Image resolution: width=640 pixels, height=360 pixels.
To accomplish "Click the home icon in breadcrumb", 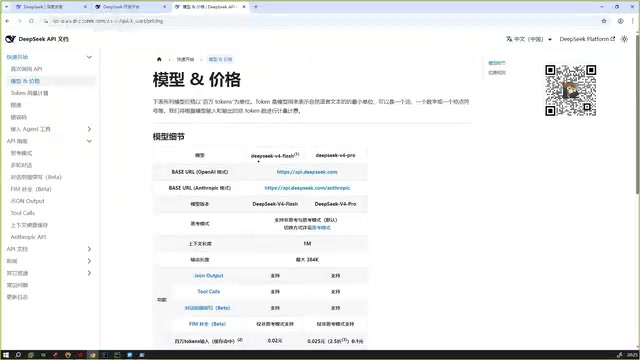I will click(x=159, y=59).
